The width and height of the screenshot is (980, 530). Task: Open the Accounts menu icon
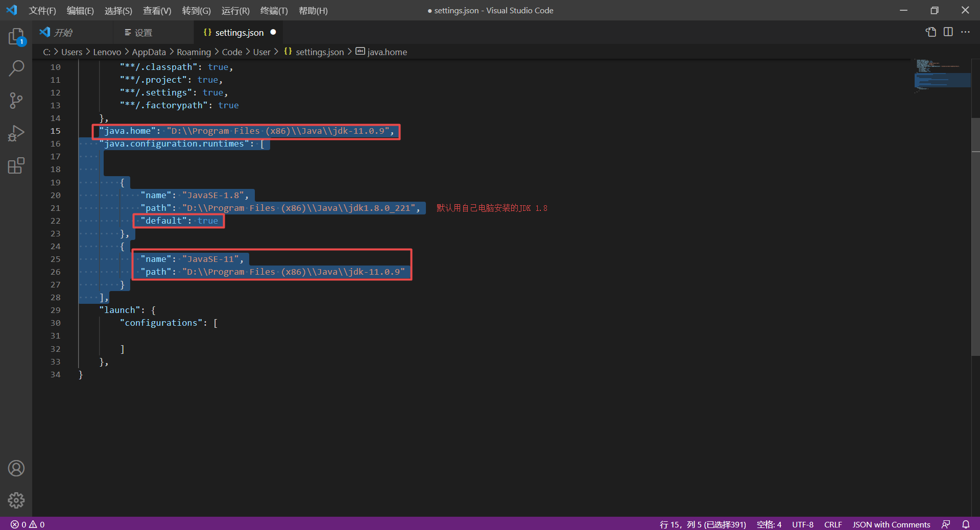(16, 468)
